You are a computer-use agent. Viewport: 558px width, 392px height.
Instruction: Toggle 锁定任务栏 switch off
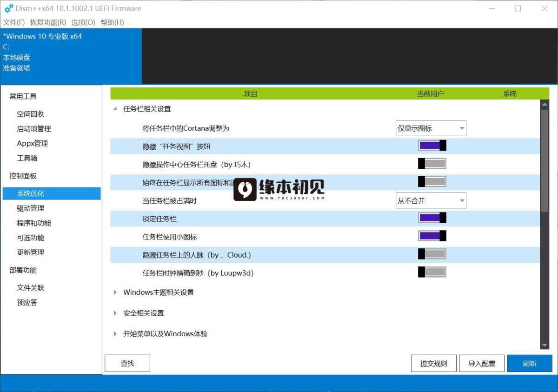tap(432, 218)
